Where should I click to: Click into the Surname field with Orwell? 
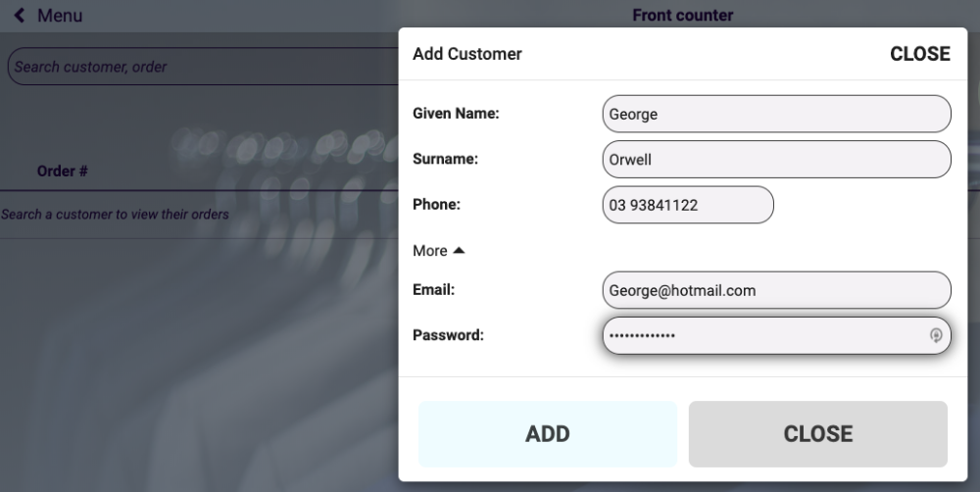(x=775, y=160)
